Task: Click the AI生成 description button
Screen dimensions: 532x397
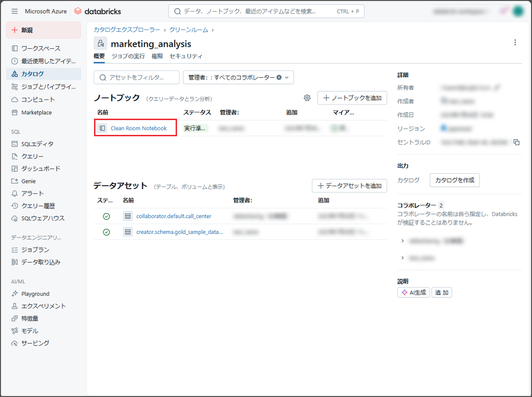Action: pyautogui.click(x=414, y=293)
